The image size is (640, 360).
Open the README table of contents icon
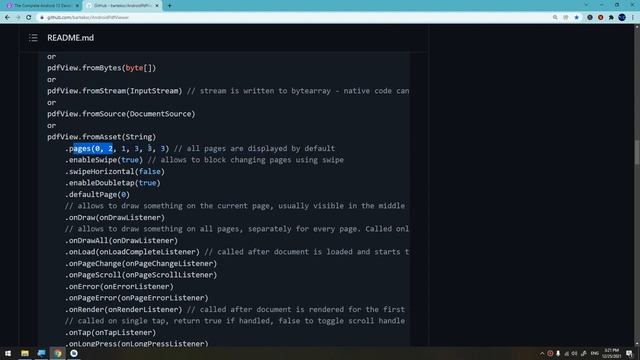(x=33, y=38)
